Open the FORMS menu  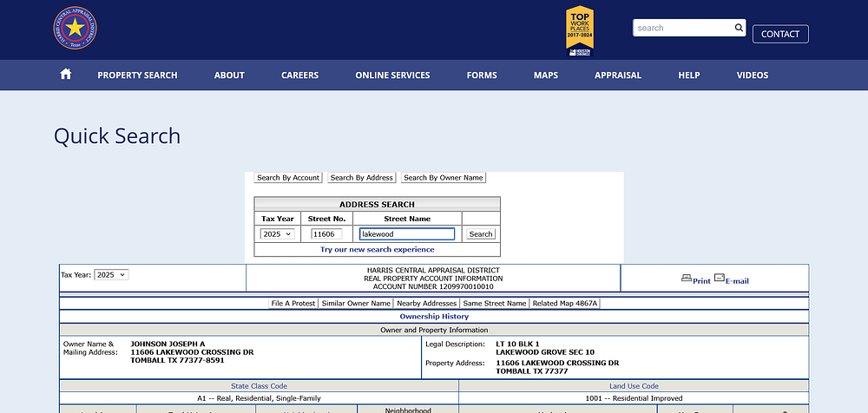(x=482, y=75)
